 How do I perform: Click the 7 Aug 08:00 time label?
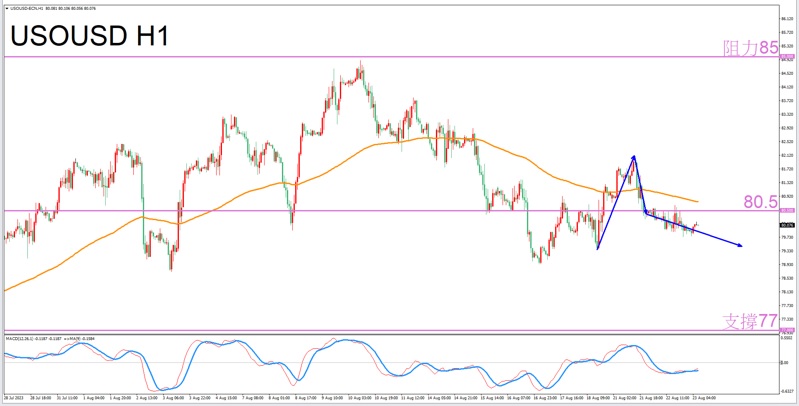253,397
